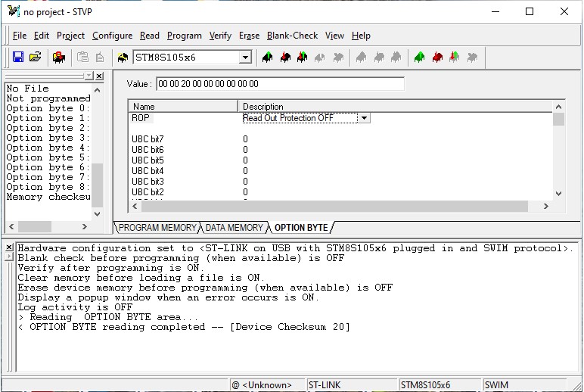This screenshot has height=392, width=584.
Task: Open the Edit menu
Action: (42, 36)
